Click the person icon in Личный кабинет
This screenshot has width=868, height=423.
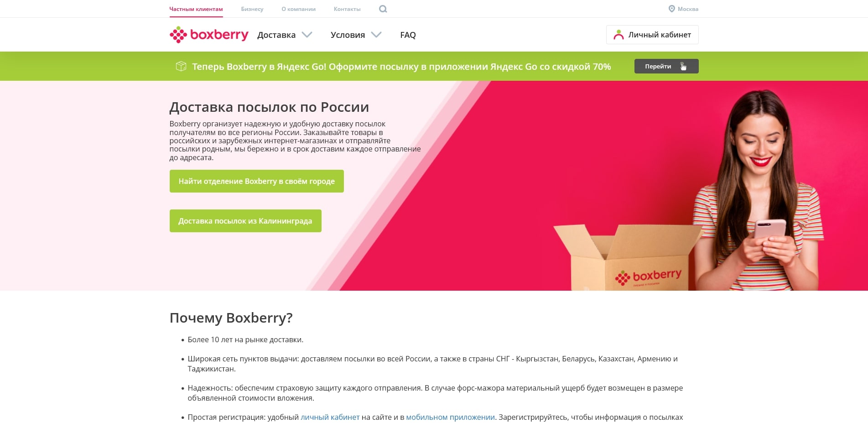point(619,34)
